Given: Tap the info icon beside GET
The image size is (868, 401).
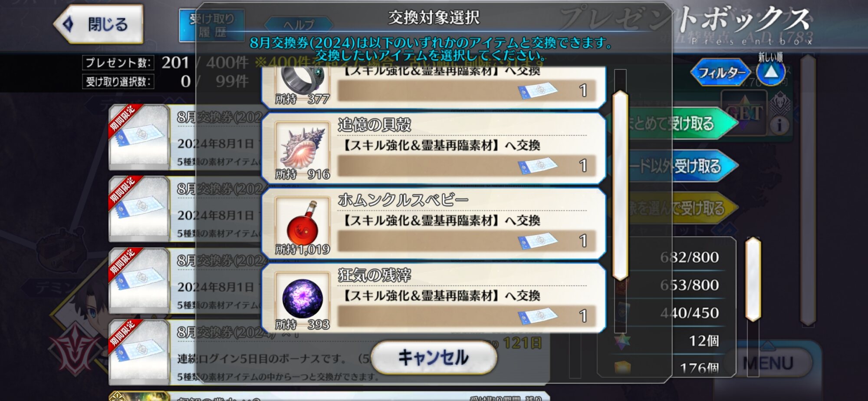Looking at the screenshot, I should (779, 125).
